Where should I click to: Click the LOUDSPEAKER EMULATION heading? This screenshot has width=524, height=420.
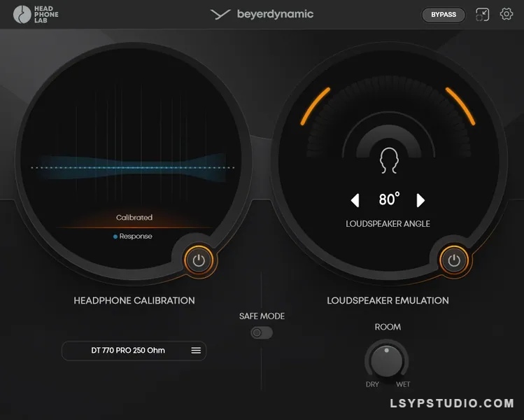coord(388,300)
